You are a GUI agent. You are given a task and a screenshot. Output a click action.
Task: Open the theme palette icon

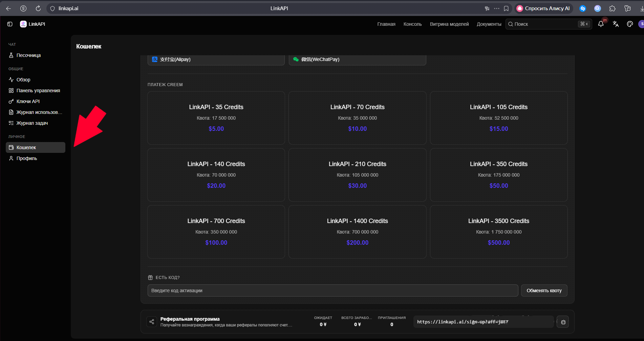pos(630,24)
